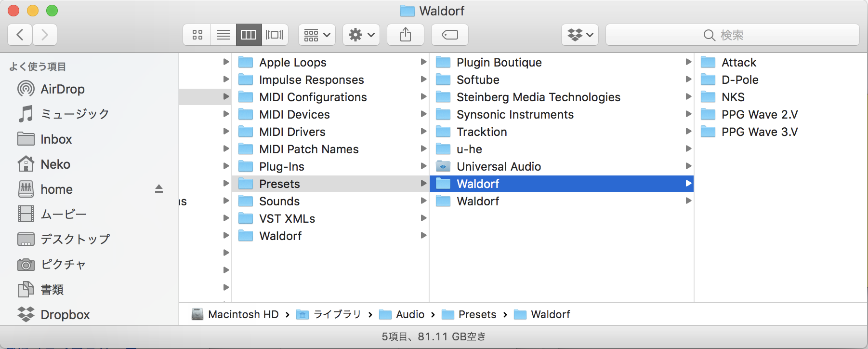Viewport: 868px width, 349px height.
Task: Click Audio in the path bar
Action: pos(409,315)
